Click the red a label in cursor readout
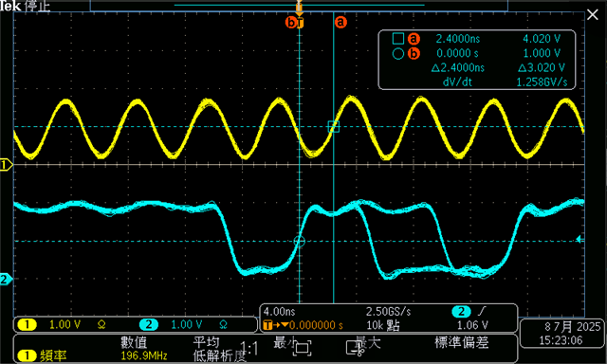Screen dimensions: 607x364 [414, 39]
